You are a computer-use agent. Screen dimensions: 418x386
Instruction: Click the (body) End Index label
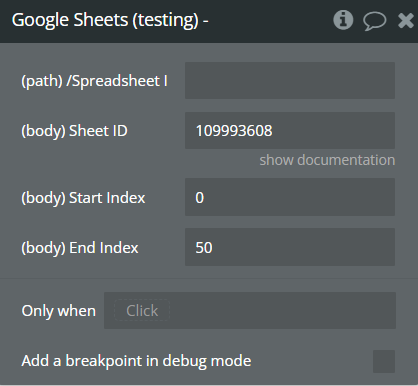(x=80, y=248)
